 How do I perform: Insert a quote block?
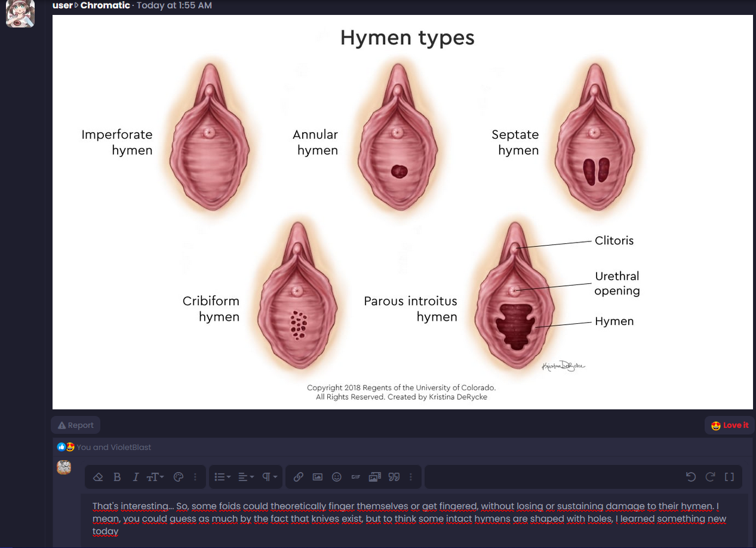tap(394, 477)
